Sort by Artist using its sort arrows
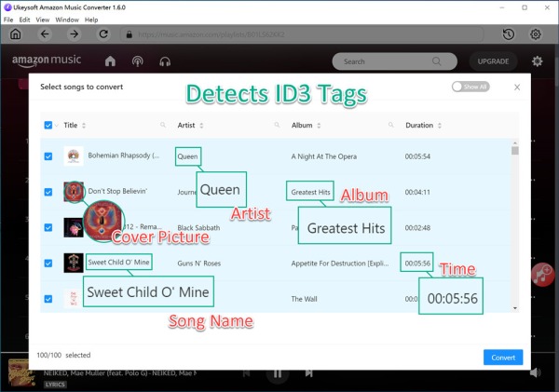 pyautogui.click(x=201, y=126)
